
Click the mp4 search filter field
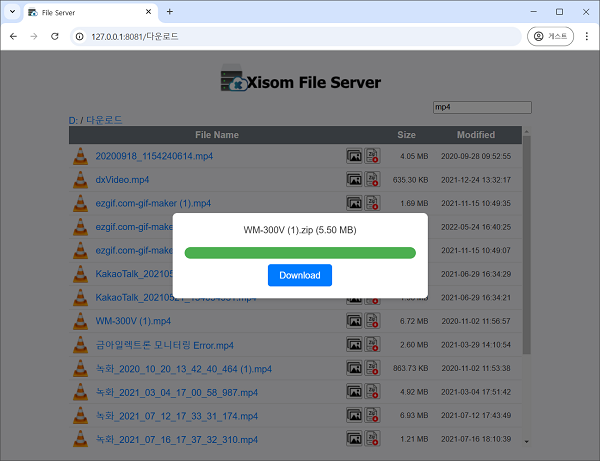(482, 107)
